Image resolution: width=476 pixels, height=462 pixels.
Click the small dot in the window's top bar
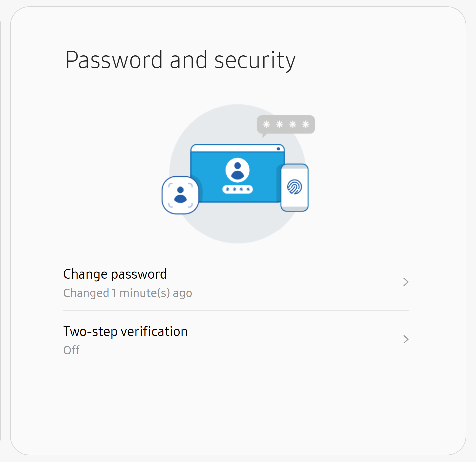point(278,149)
